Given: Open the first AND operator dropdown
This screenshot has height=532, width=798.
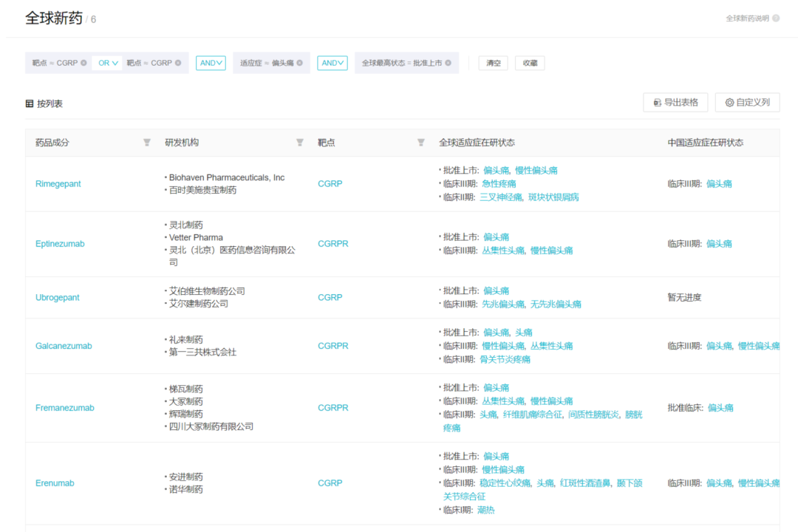Looking at the screenshot, I should click(211, 63).
